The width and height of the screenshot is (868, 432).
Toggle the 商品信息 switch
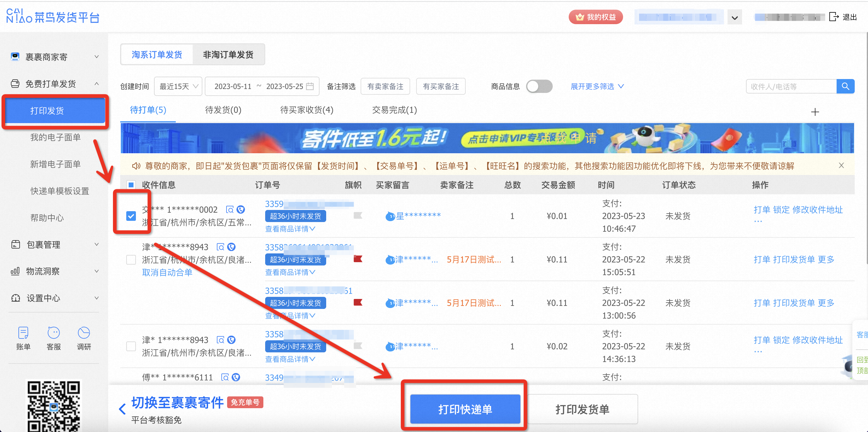[x=539, y=87]
